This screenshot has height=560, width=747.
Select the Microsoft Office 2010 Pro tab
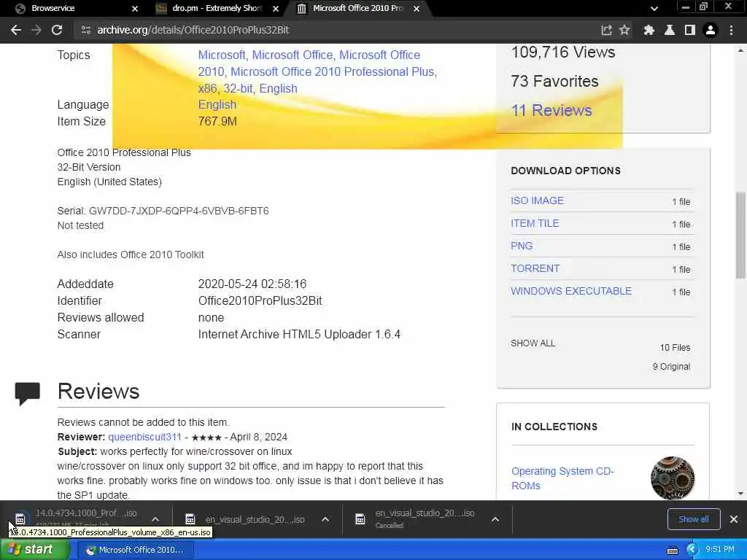click(357, 9)
